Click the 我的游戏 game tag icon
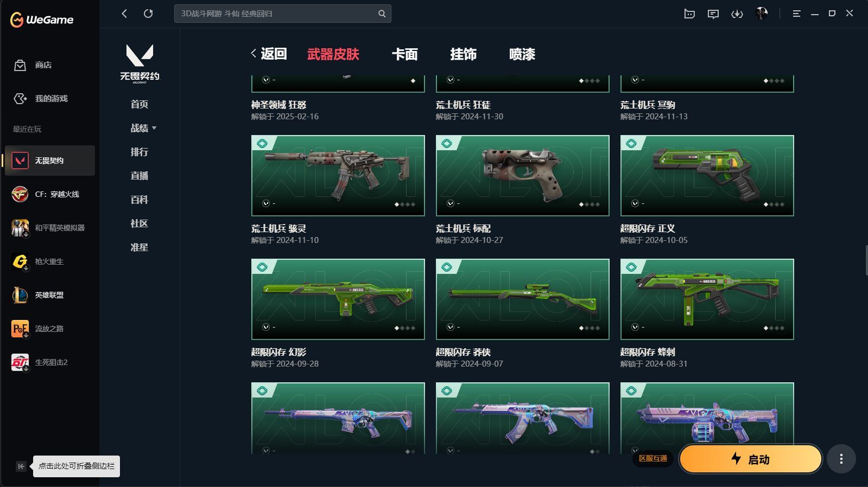Screen dimensions: 868x487 (x=20, y=99)
